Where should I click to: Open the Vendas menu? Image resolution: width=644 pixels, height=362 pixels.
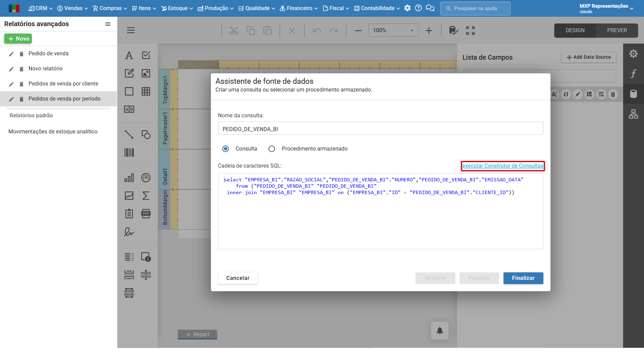72,8
